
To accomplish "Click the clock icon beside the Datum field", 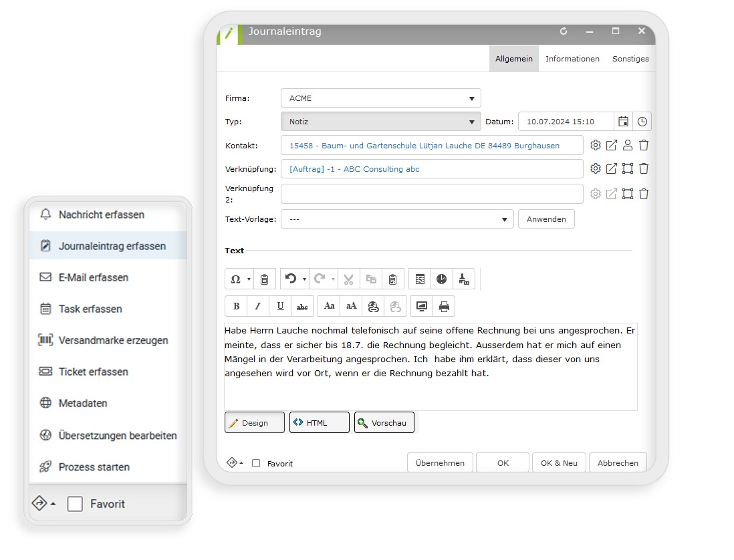I will click(642, 121).
